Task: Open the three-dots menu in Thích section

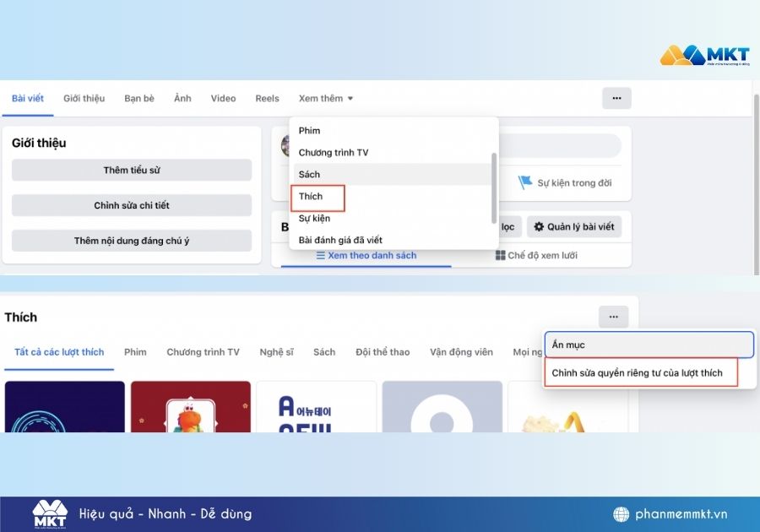Action: coord(613,317)
